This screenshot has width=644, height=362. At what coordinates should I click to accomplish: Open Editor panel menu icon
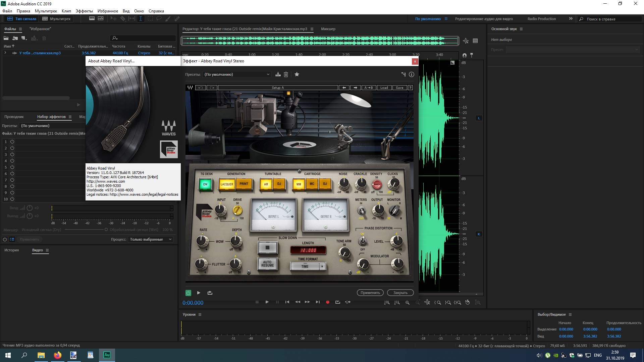(312, 29)
